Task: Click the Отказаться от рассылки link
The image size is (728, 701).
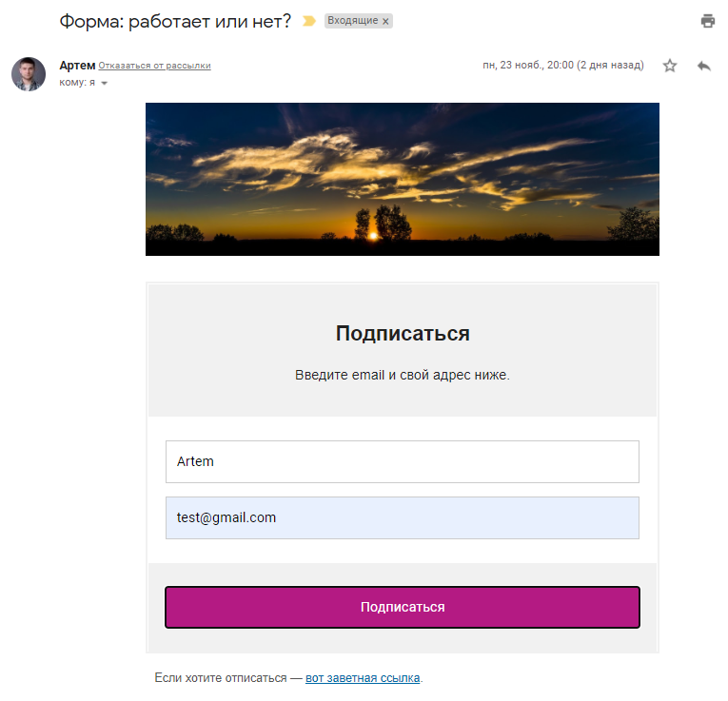Action: (154, 66)
